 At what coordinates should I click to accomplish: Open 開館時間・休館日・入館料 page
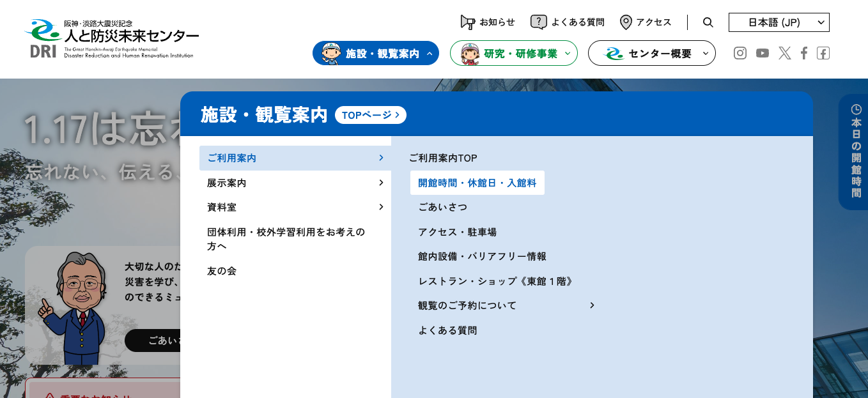pyautogui.click(x=477, y=183)
